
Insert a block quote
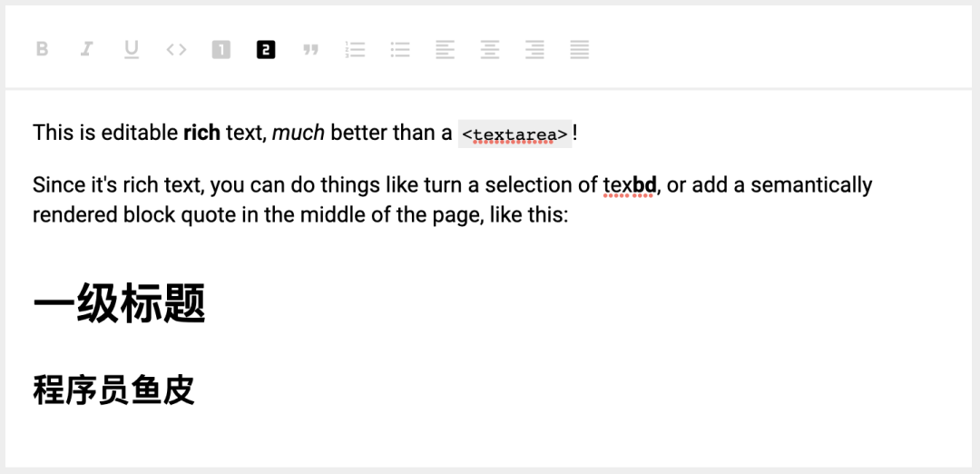click(310, 50)
